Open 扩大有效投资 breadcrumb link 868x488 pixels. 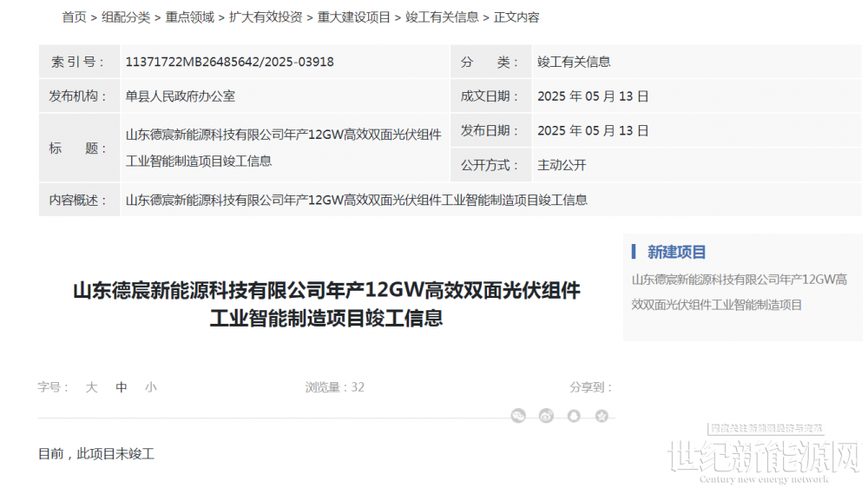click(x=266, y=17)
